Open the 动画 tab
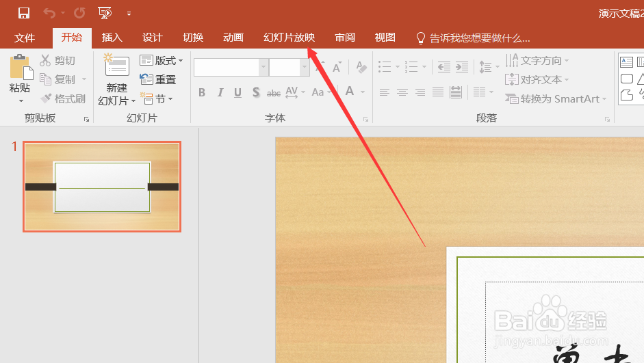This screenshot has width=644, height=363. click(233, 38)
